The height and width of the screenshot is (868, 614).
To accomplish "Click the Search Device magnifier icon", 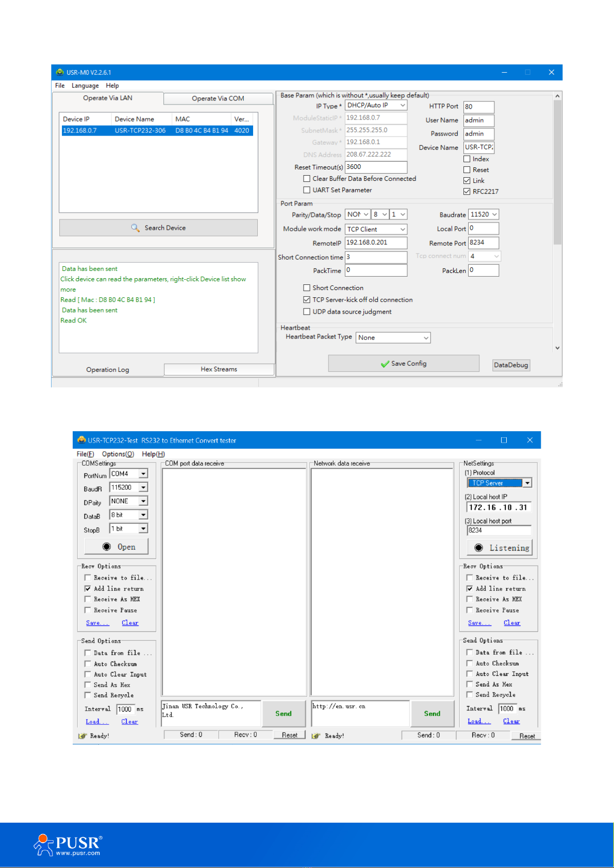I will pos(135,228).
